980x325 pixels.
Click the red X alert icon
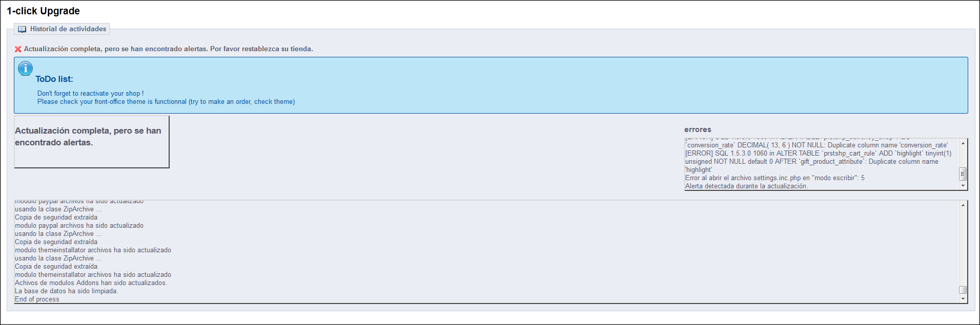click(x=18, y=49)
